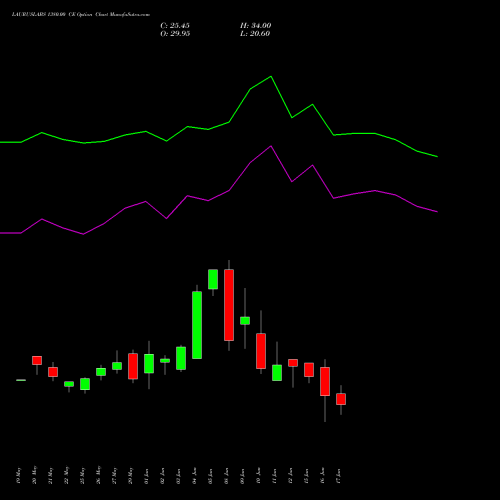The width and height of the screenshot is (500, 500).
Task: Click the red candle above 10 Jun
Action: [261, 351]
